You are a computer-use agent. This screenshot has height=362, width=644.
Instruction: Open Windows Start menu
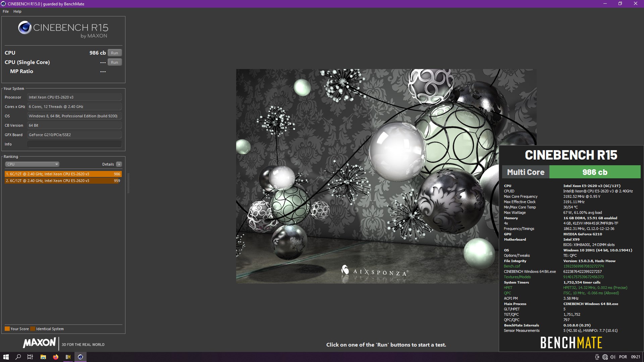coord(6,357)
